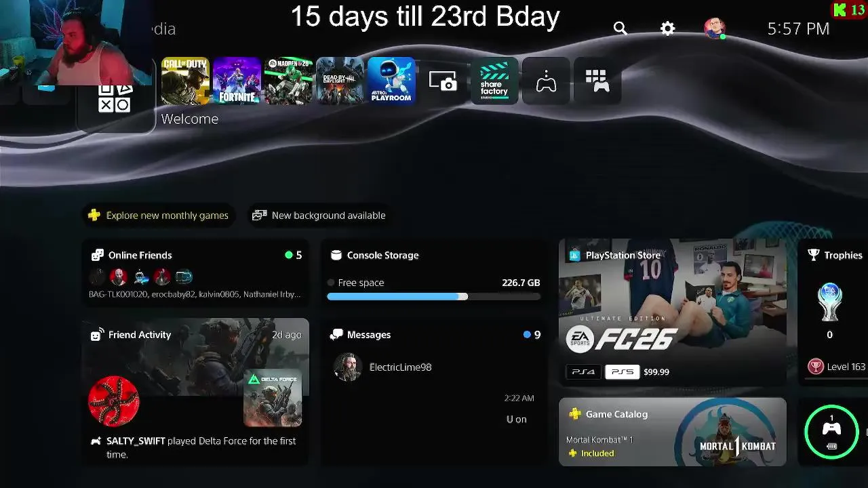Open the user profile avatar
This screenshot has height=488, width=868.
click(715, 28)
